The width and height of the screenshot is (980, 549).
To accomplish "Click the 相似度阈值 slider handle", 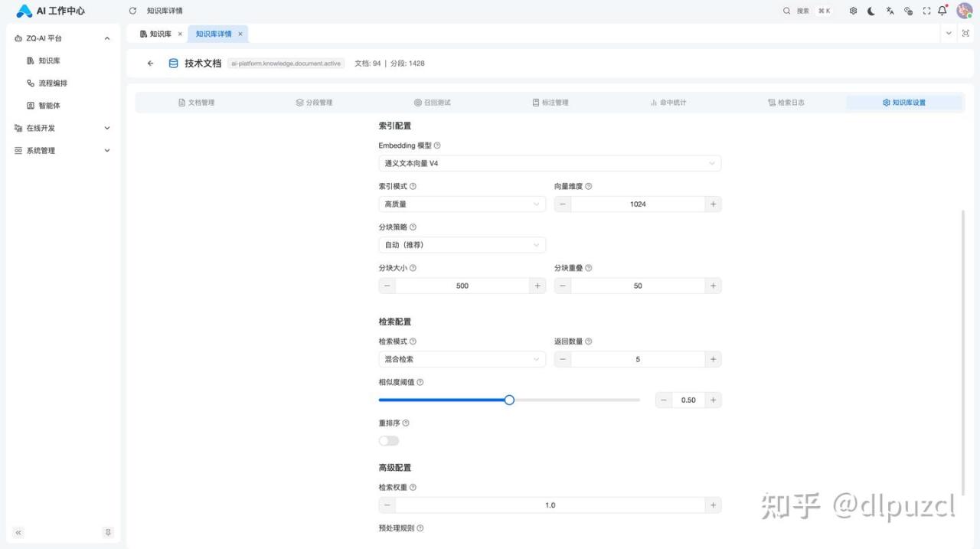I will [x=509, y=400].
